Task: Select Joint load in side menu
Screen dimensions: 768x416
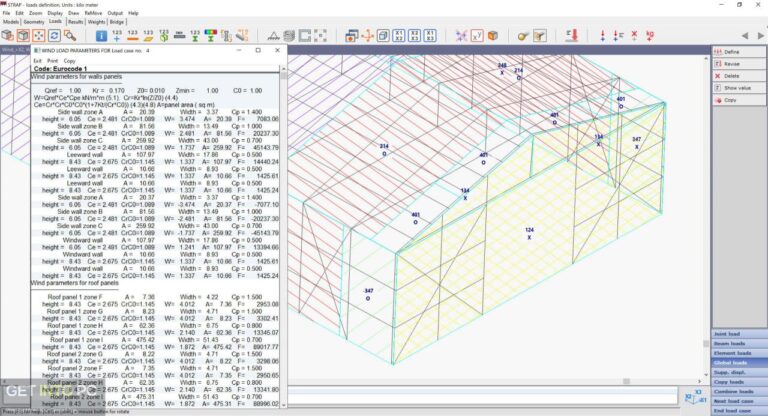Action: 739,334
